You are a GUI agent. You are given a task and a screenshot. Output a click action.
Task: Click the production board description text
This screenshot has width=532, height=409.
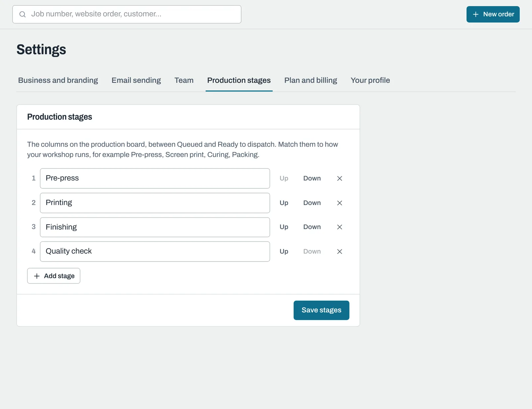[183, 150]
